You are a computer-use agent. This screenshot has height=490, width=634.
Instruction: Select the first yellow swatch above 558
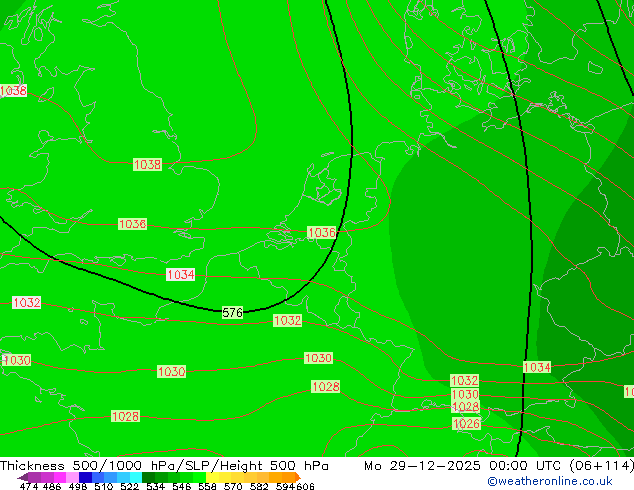[212, 477]
